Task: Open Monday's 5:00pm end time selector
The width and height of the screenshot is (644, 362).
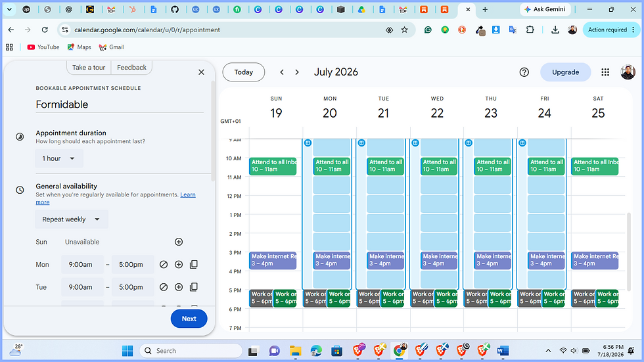Action: point(131,264)
